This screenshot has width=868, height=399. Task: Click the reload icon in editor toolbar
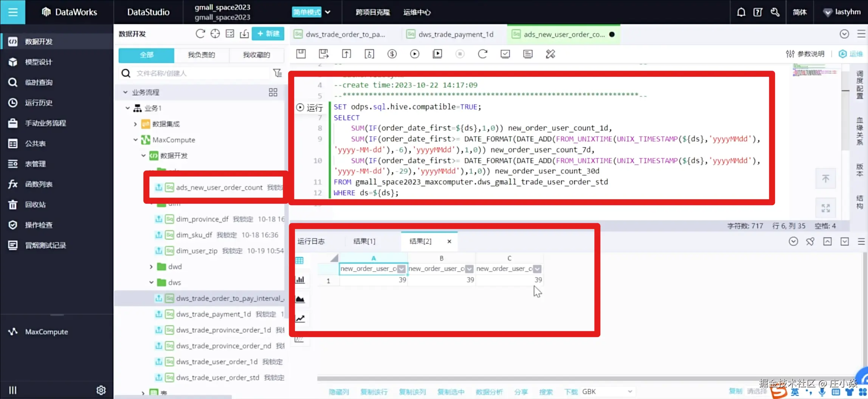(482, 54)
